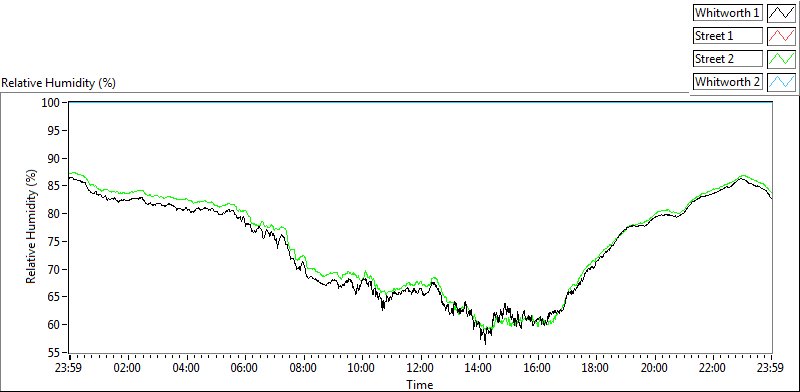Screen dimensions: 800x392
Task: Select the Whitworth 1 legend label
Action: [x=728, y=13]
